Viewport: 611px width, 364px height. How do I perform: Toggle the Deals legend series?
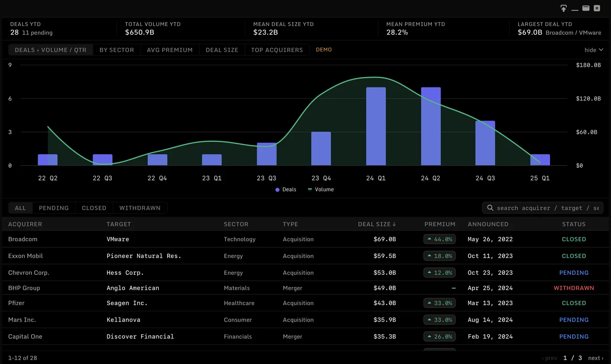click(x=286, y=190)
